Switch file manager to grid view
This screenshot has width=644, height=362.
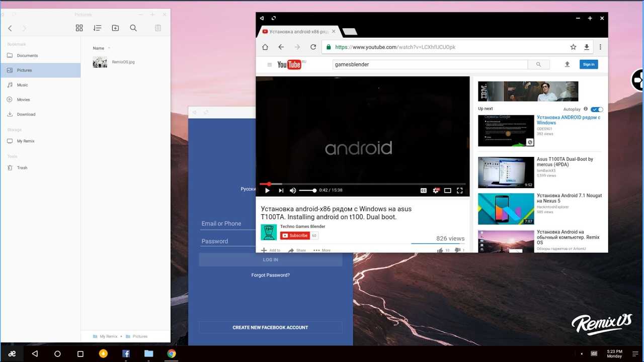pyautogui.click(x=79, y=28)
